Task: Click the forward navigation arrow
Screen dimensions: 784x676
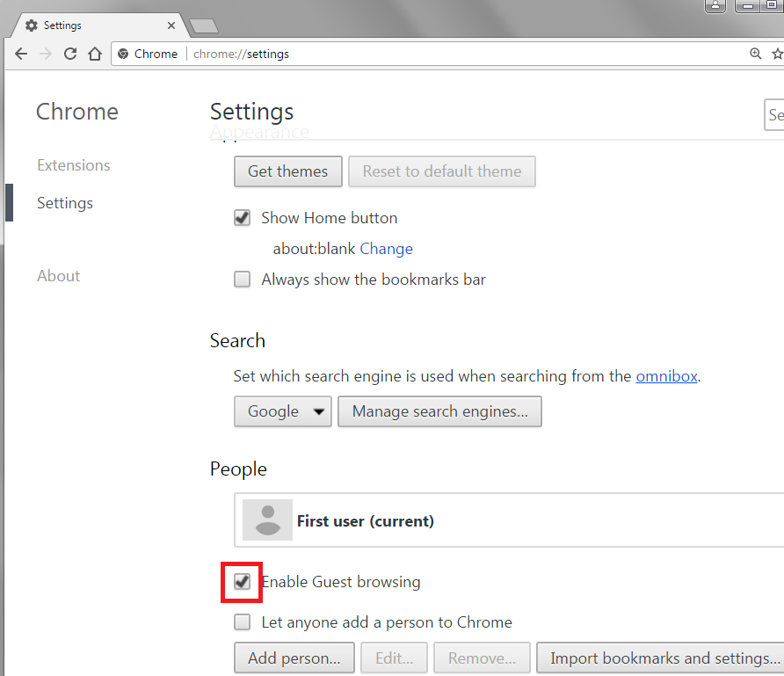Action: click(x=45, y=54)
